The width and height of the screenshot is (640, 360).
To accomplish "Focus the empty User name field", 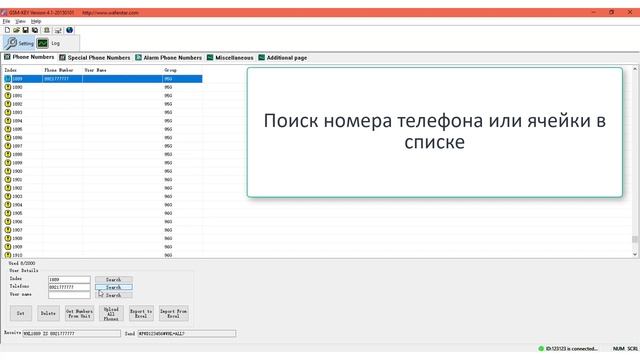I will (69, 295).
